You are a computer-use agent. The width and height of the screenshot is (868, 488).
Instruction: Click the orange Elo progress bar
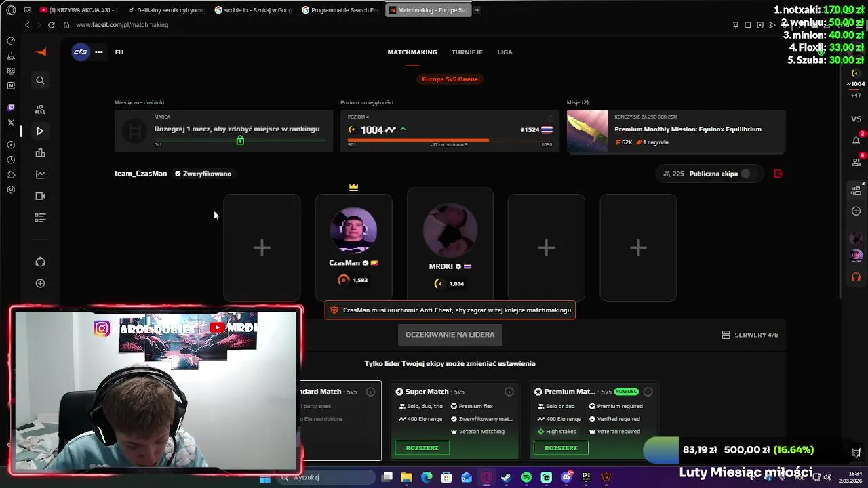pos(418,140)
